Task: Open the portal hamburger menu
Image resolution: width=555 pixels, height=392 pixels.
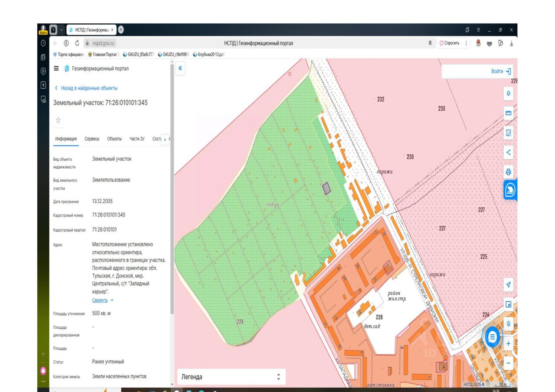Action: point(56,68)
